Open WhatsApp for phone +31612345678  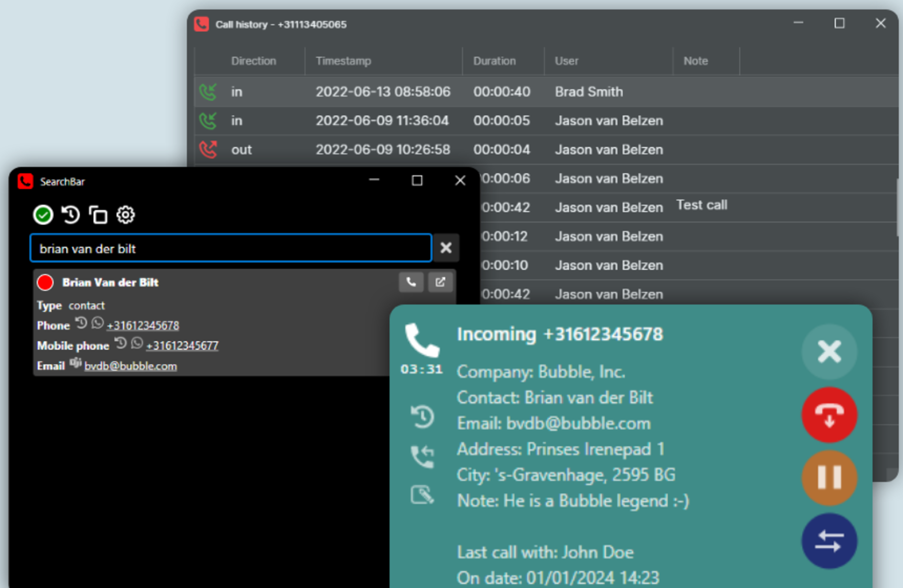click(98, 323)
